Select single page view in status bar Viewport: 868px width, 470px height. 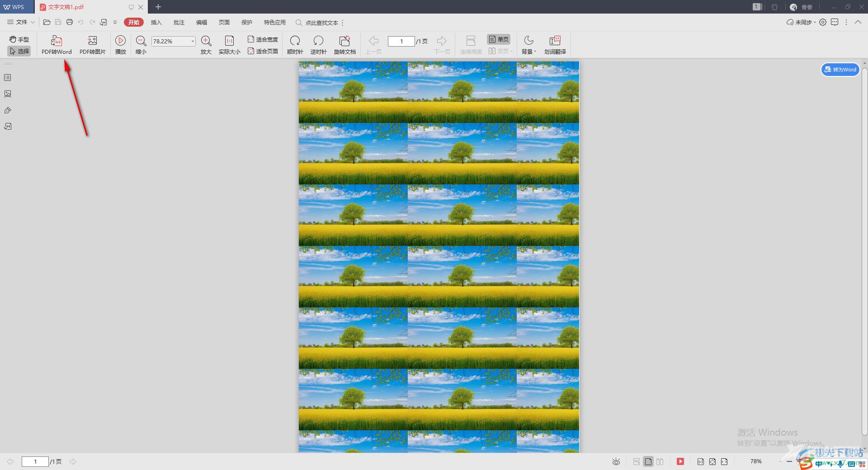click(x=648, y=461)
